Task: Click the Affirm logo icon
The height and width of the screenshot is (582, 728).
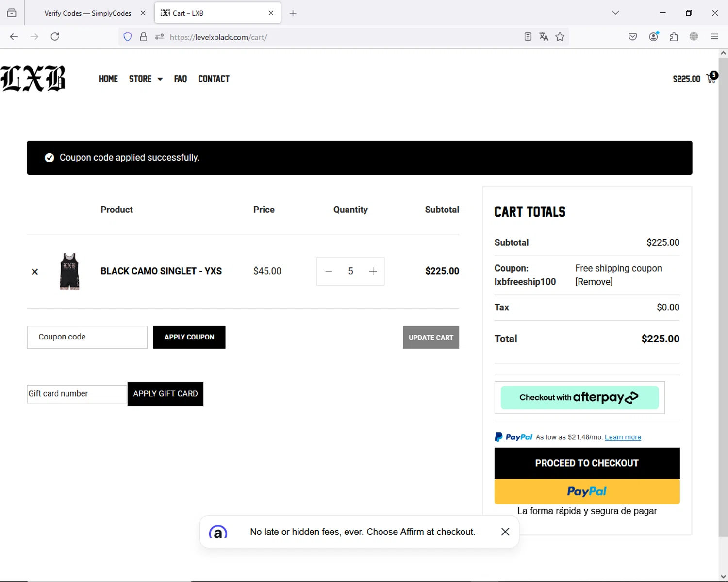Action: tap(218, 532)
